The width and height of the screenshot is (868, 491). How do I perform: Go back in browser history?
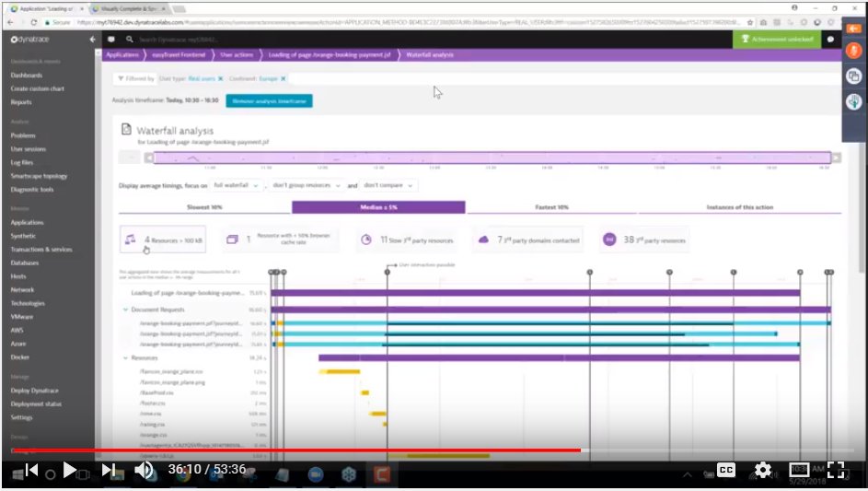pyautogui.click(x=10, y=22)
